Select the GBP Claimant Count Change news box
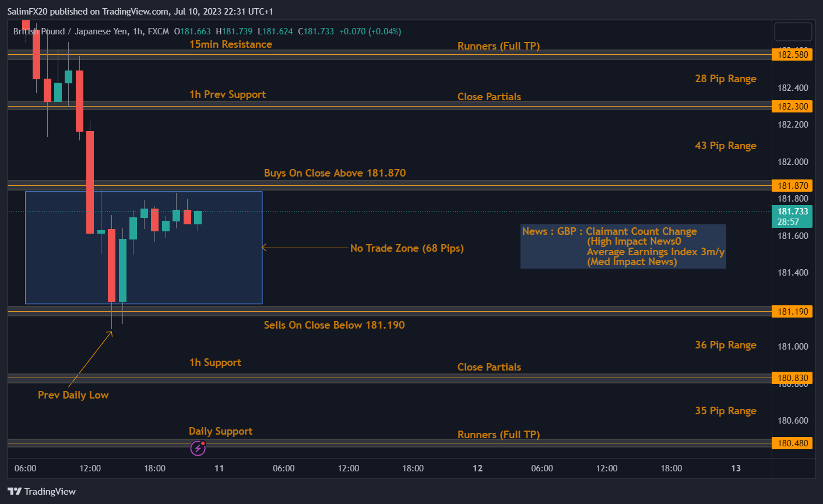This screenshot has height=504, width=823. pos(623,246)
